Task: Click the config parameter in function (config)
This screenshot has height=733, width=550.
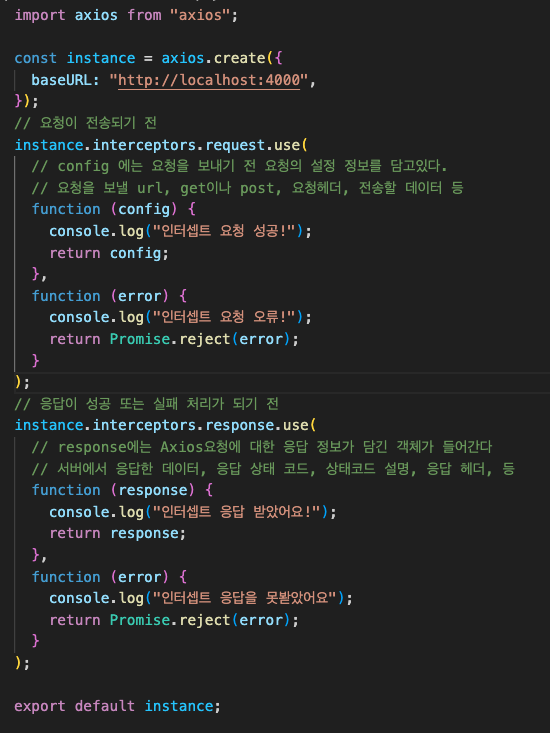Action: point(144,209)
